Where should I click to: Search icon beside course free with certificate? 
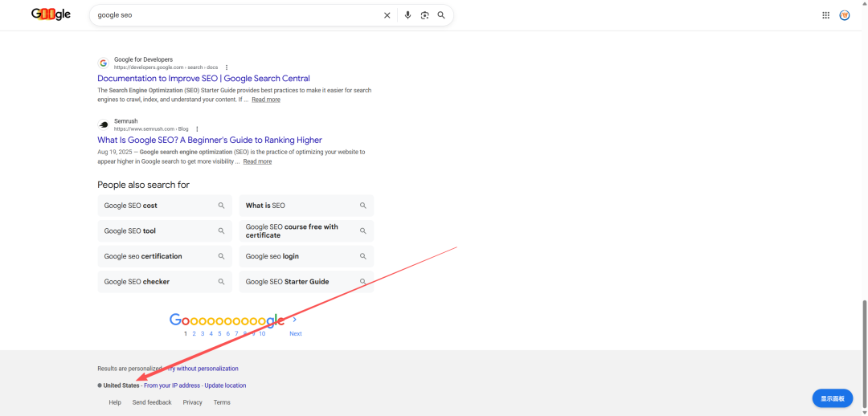(363, 231)
